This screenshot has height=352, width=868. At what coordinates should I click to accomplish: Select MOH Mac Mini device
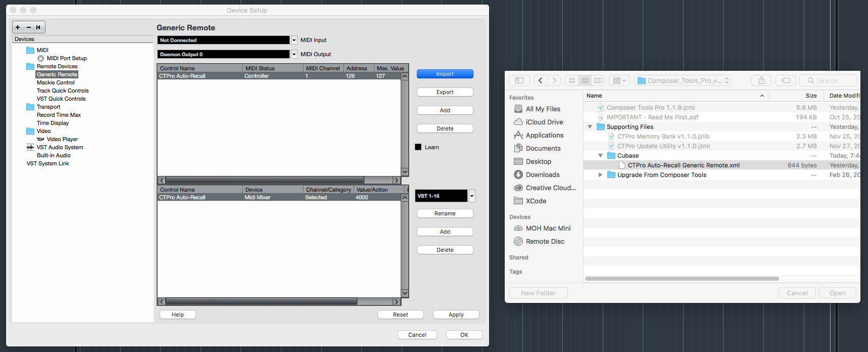[548, 228]
